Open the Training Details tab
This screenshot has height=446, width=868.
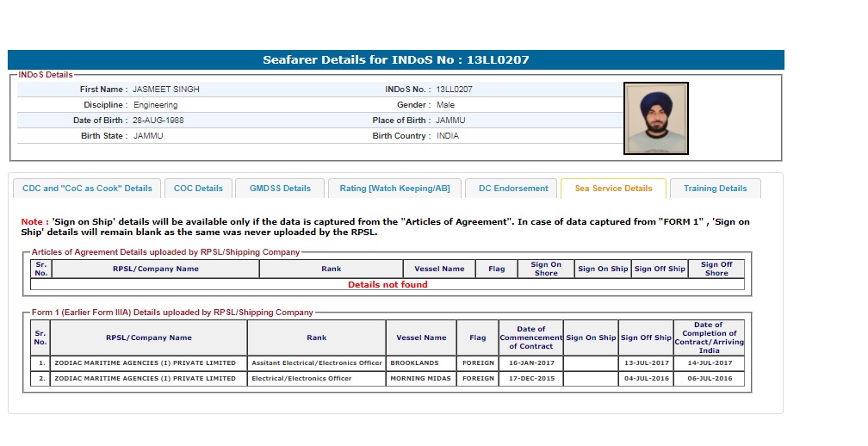tap(715, 189)
